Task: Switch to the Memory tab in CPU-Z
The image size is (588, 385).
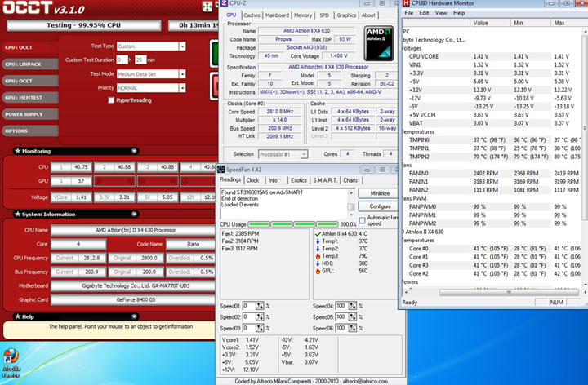Action: click(303, 15)
